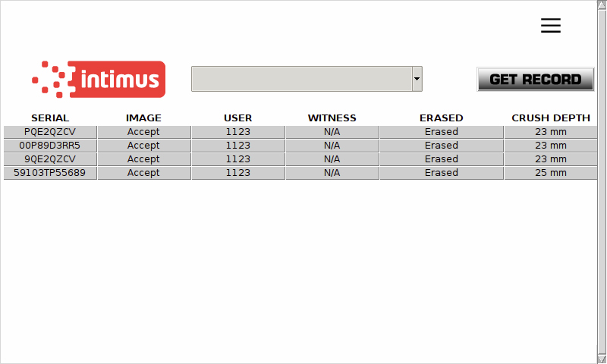Click user 1123 in the 59103TP55689 row
607x364 pixels.
click(x=238, y=173)
